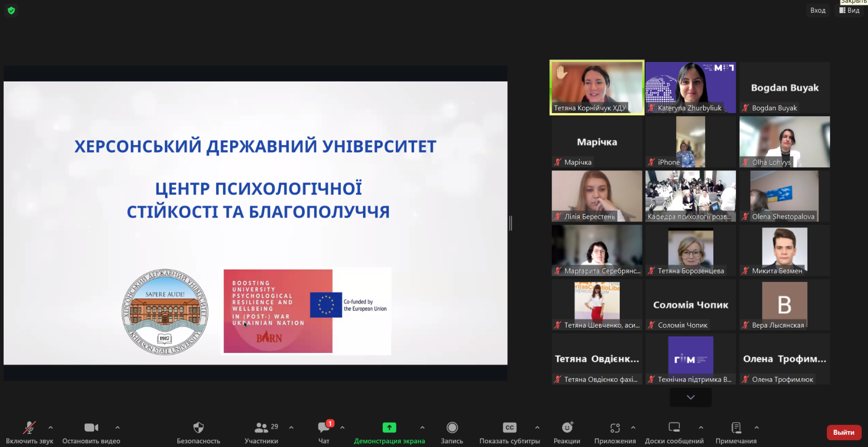Click the Вход sign-in item
Image resolution: width=868 pixels, height=447 pixels.
click(x=818, y=11)
